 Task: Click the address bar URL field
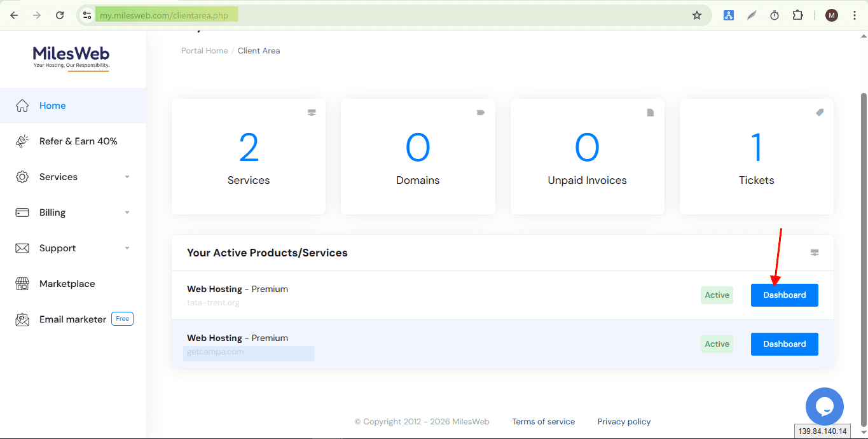pos(382,15)
